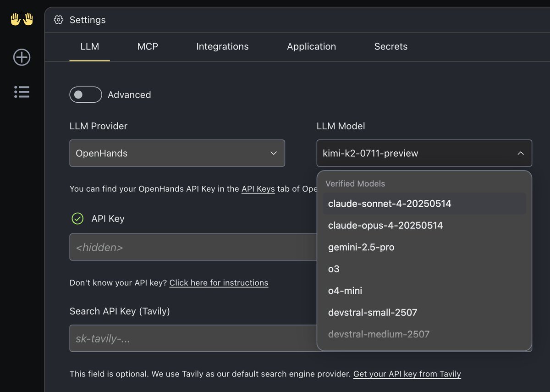Click the API Key label text
The height and width of the screenshot is (392, 550).
(108, 219)
